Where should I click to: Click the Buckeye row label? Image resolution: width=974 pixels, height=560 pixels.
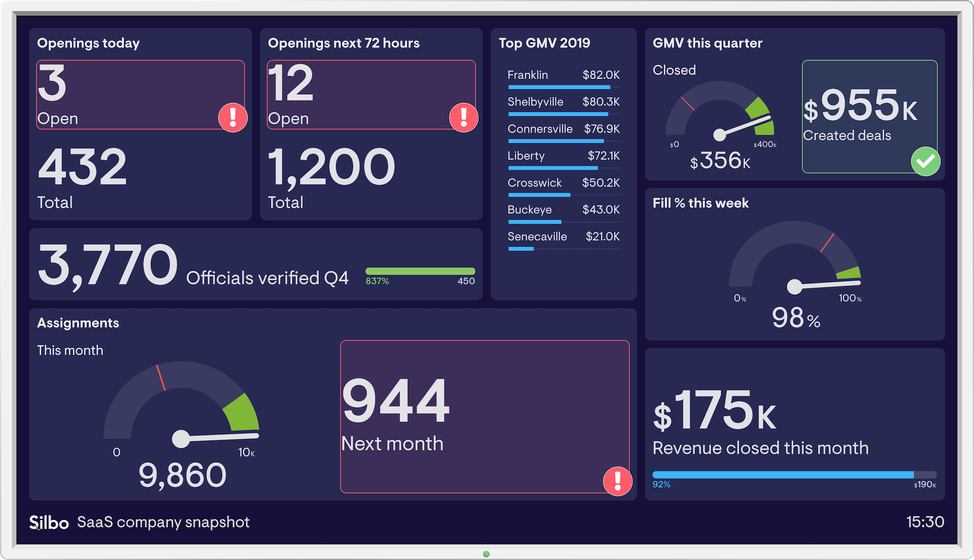tap(530, 210)
